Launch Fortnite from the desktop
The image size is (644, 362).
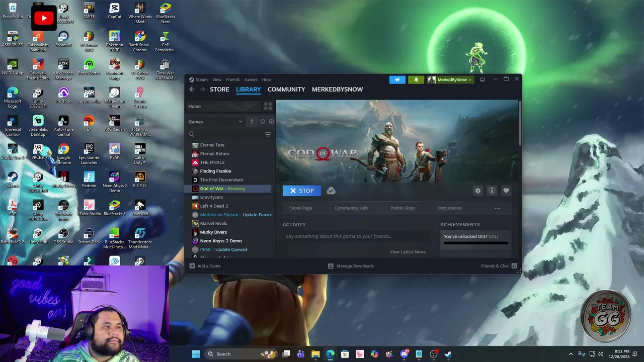89,179
